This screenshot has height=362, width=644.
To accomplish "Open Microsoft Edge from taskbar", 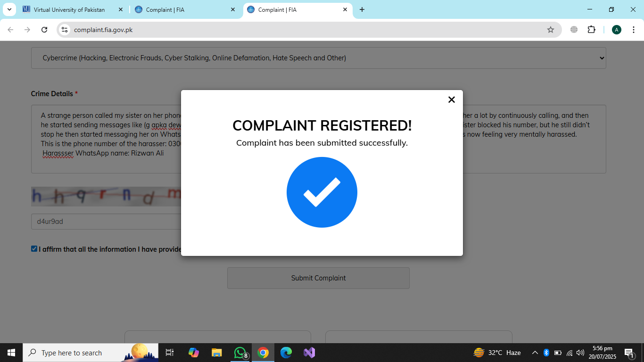I will [x=286, y=353].
